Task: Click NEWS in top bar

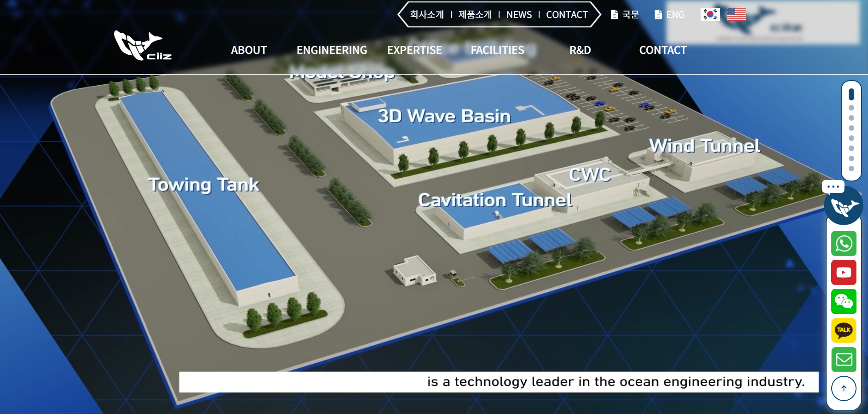Action: (x=519, y=15)
